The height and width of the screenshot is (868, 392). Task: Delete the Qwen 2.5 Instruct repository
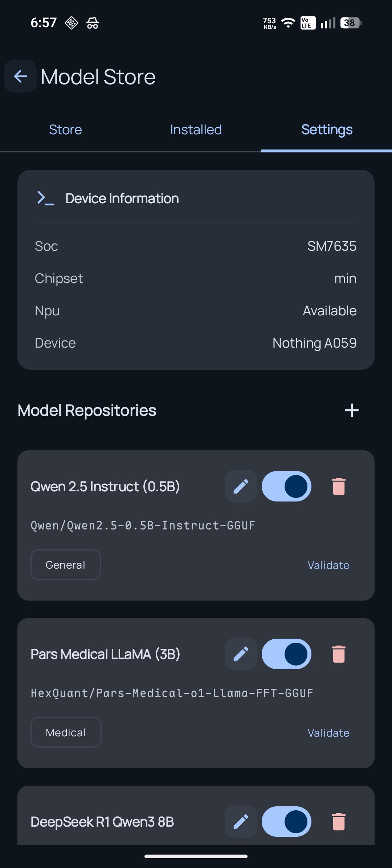pyautogui.click(x=339, y=486)
